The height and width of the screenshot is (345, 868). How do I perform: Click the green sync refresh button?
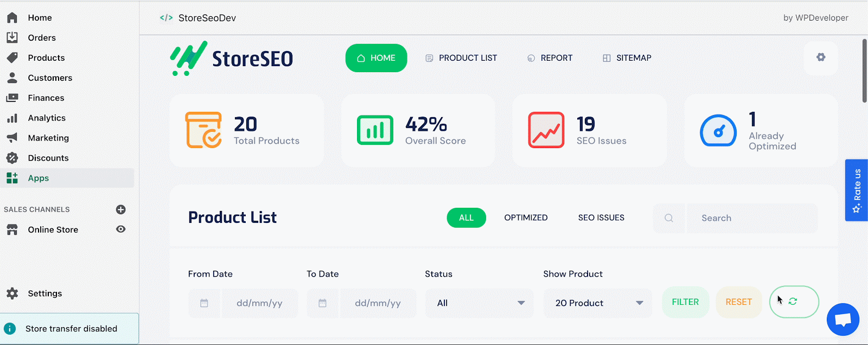(794, 302)
